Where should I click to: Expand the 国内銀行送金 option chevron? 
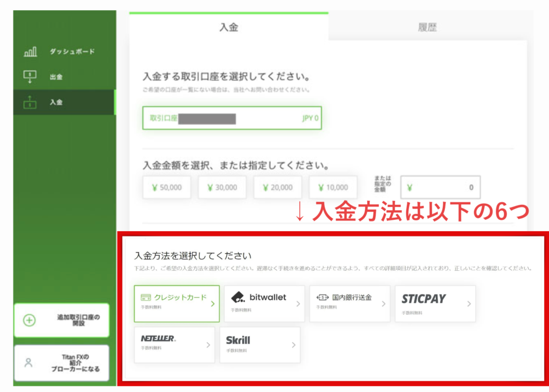(x=383, y=304)
